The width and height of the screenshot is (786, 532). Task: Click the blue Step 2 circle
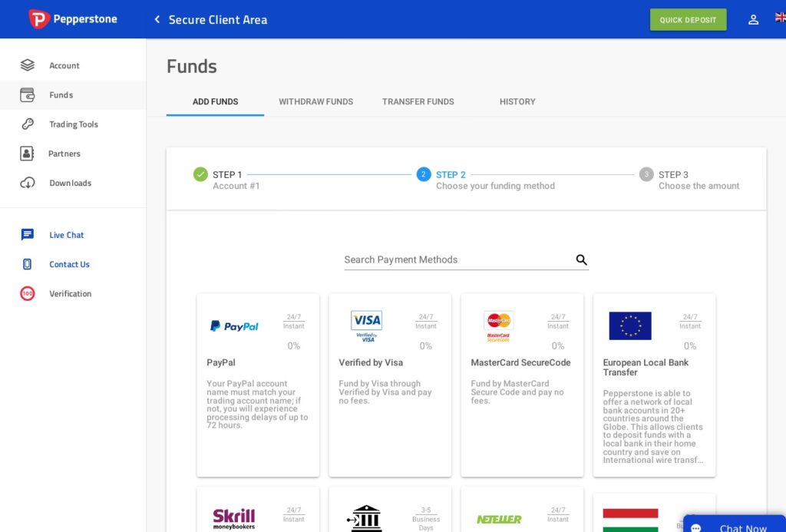[x=424, y=174]
